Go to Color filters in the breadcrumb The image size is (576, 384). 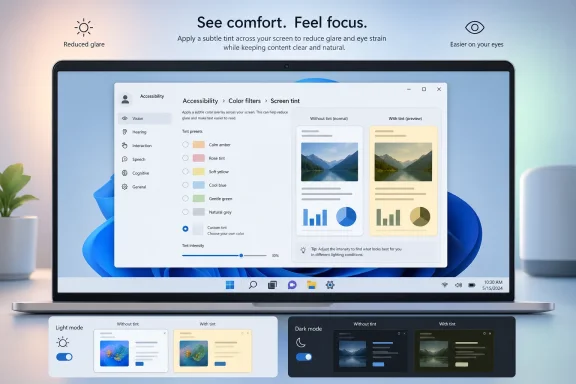245,101
